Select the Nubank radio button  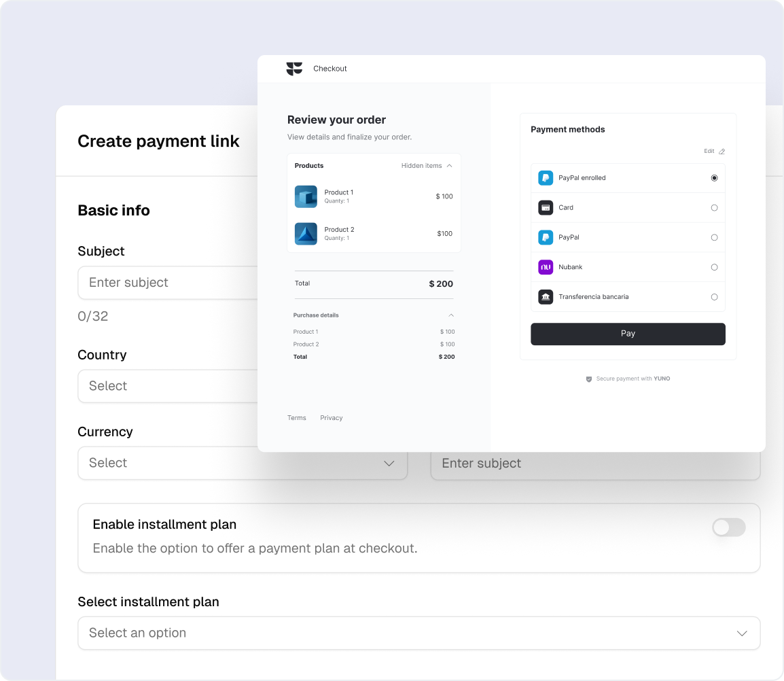tap(714, 267)
